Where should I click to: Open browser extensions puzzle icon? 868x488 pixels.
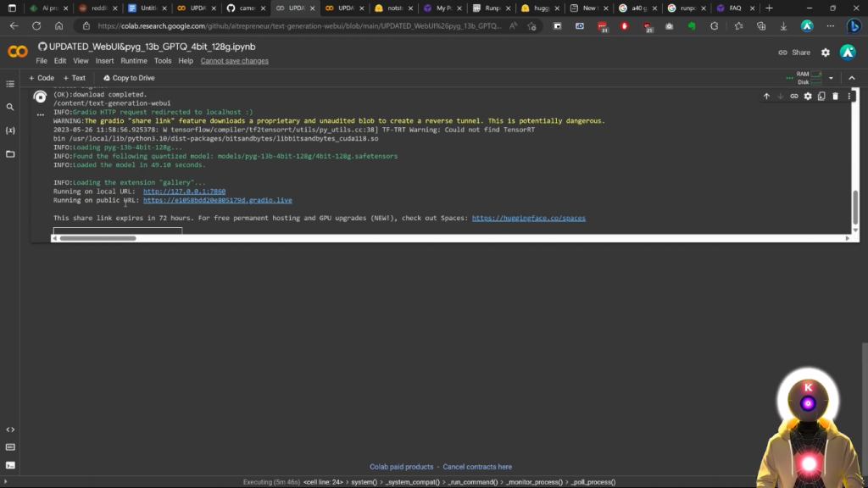tap(714, 26)
